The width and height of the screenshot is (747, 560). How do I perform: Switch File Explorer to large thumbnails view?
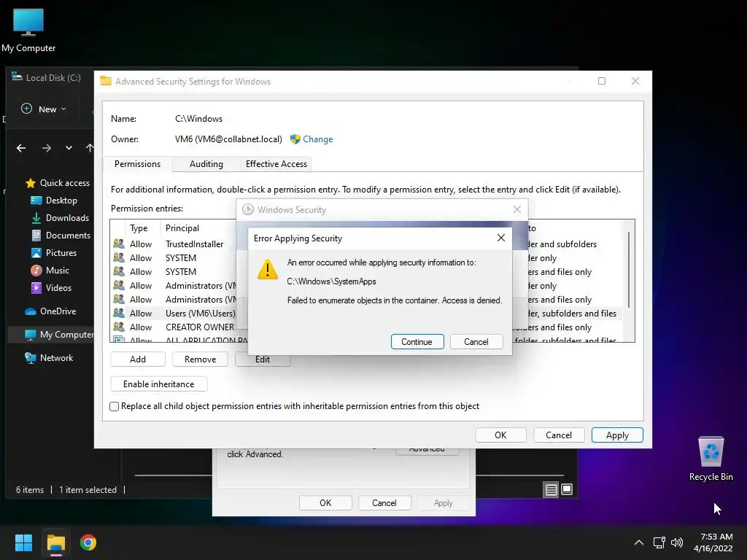[x=567, y=489]
